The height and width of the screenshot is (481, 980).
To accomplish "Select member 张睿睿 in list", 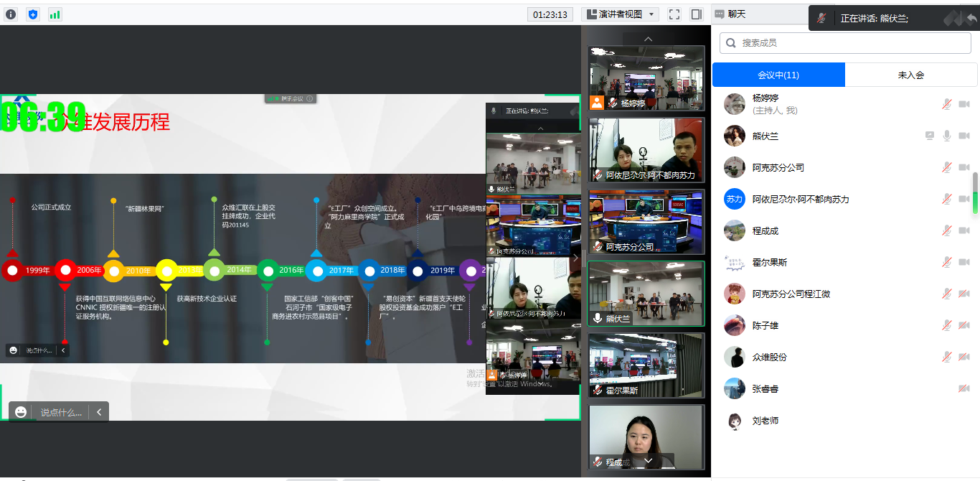I will [x=844, y=388].
